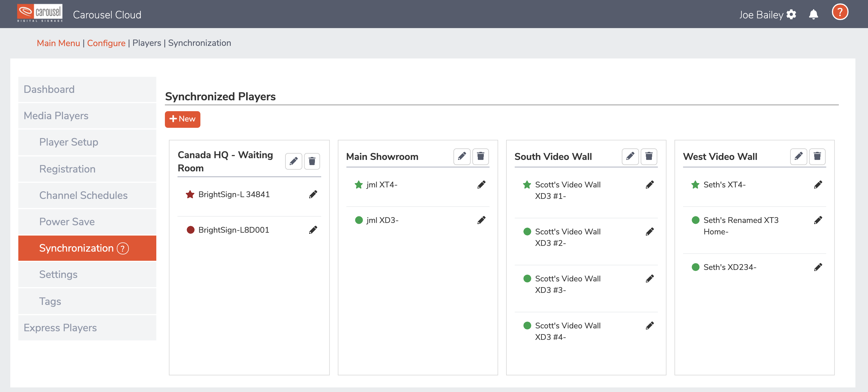Select Synchronization sidebar item
Viewport: 868px width, 392px height.
click(87, 248)
